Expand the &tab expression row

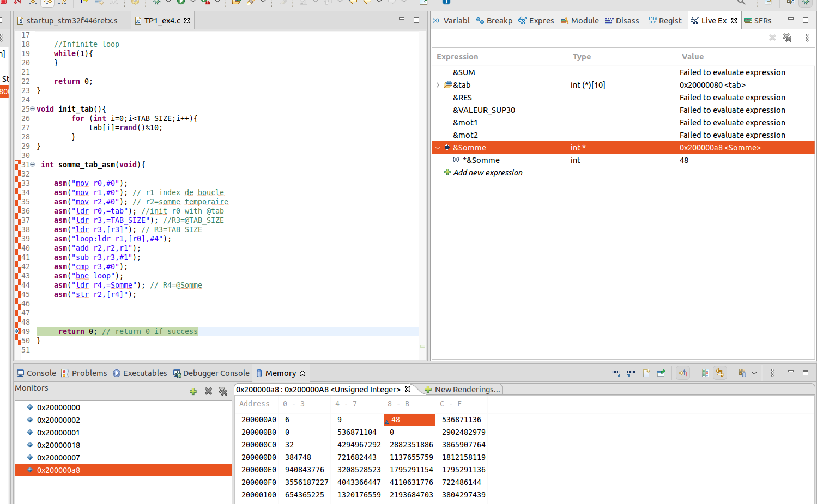coord(438,85)
